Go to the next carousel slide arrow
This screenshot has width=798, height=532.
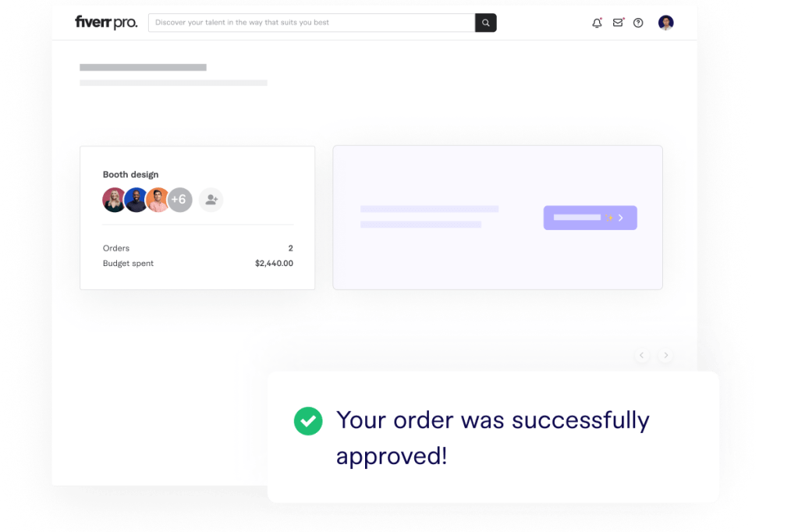tap(665, 355)
